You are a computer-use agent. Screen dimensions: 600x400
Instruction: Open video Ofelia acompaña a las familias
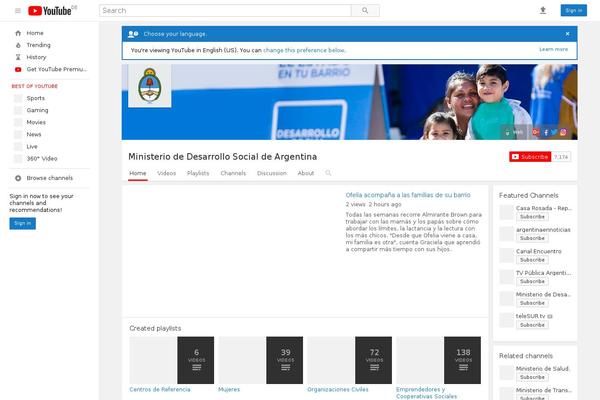pyautogui.click(x=408, y=195)
